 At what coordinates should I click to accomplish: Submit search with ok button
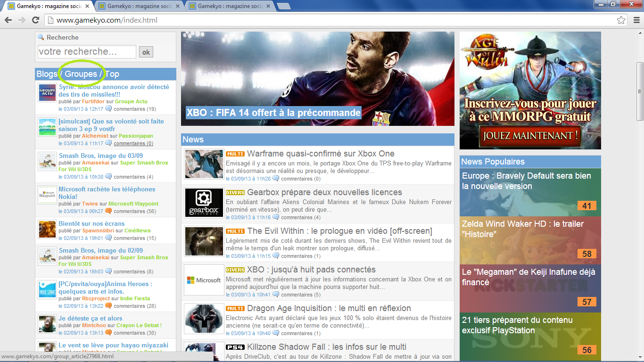tap(146, 52)
